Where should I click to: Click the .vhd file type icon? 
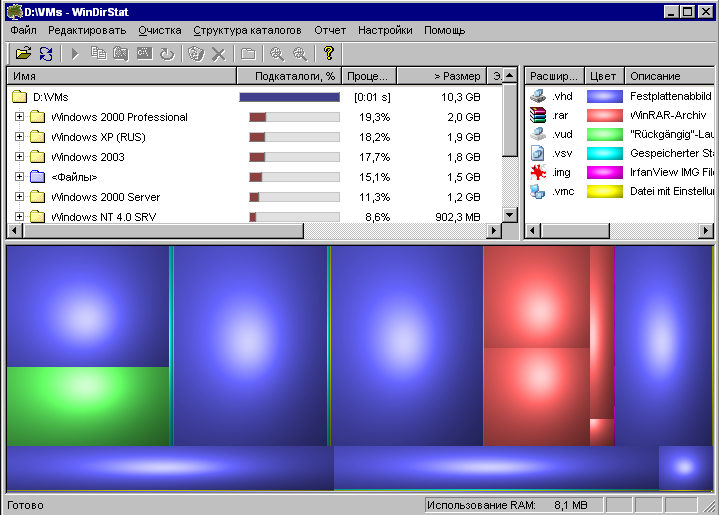538,96
